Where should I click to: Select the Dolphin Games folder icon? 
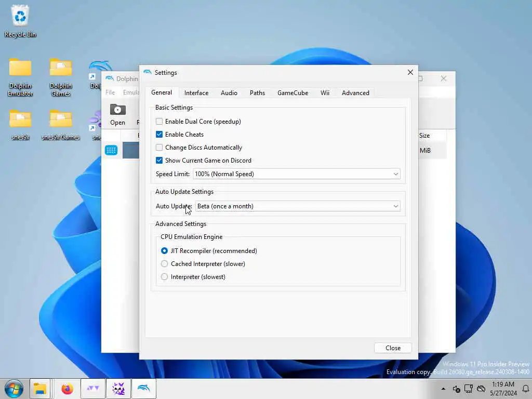61,77
